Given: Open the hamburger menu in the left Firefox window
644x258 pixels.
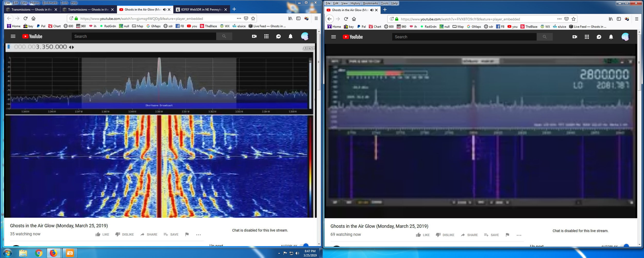Looking at the screenshot, I should pos(316,18).
